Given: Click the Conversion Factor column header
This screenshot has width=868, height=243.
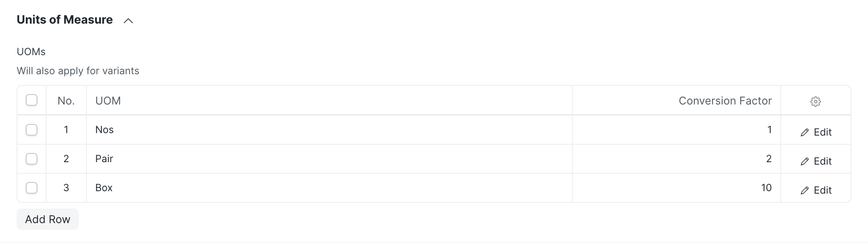Looking at the screenshot, I should [725, 101].
